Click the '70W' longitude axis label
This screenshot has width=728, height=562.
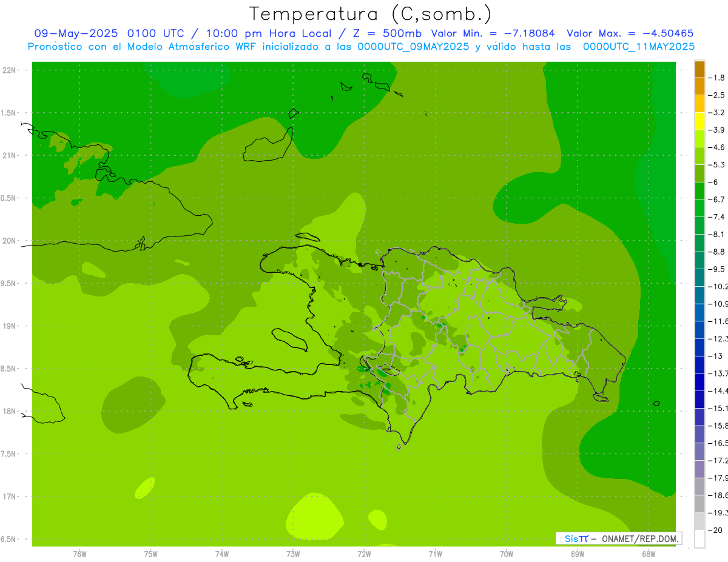(506, 554)
